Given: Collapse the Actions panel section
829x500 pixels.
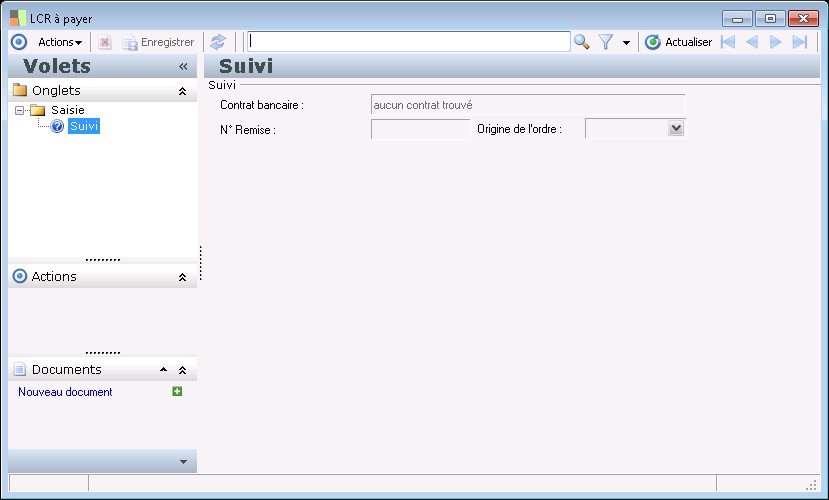Looking at the screenshot, I should tap(182, 277).
